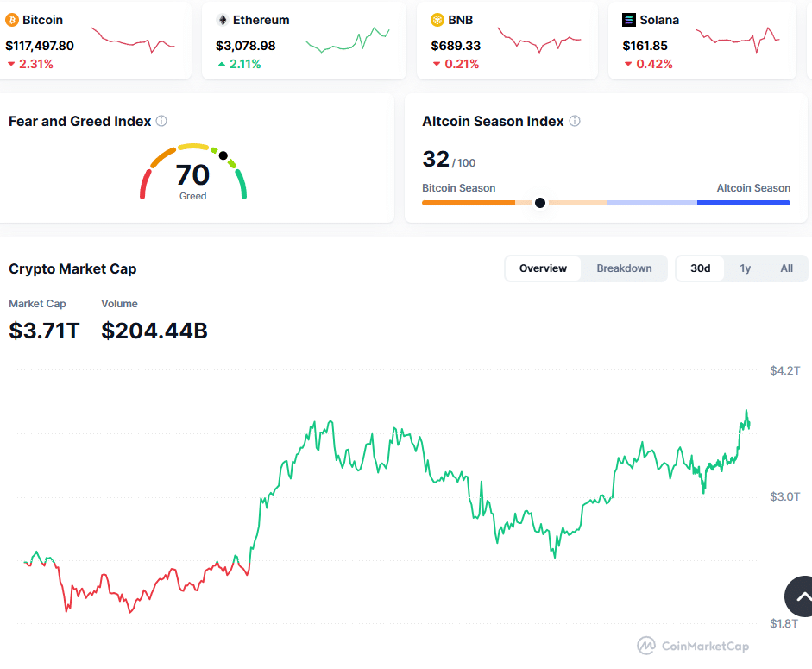Open Fear and Greed Index info icon
This screenshot has height=669, width=812.
pyautogui.click(x=161, y=121)
